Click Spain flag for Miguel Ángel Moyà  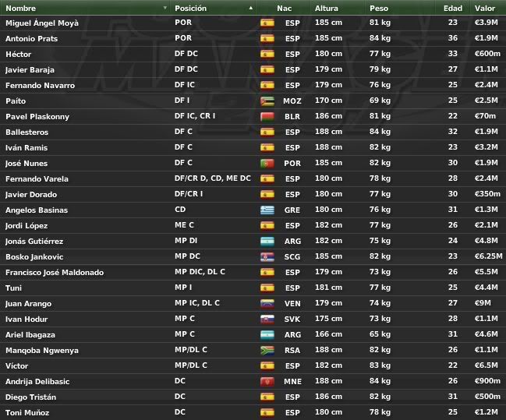(267, 23)
